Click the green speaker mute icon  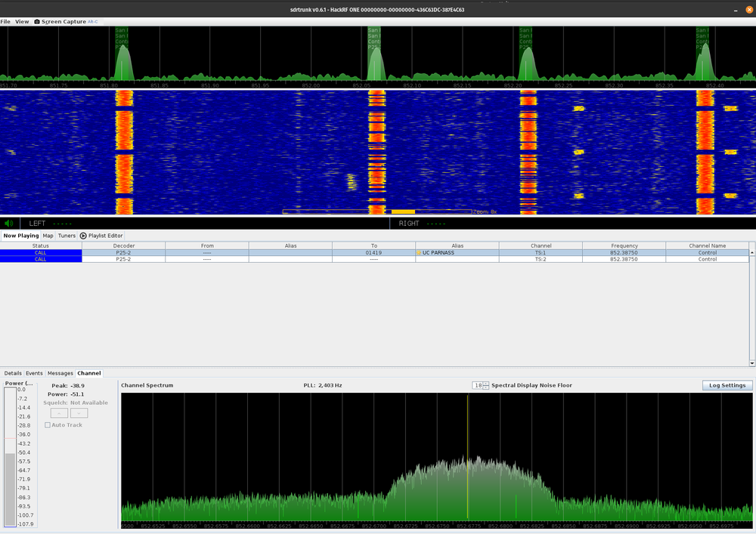[x=9, y=224]
